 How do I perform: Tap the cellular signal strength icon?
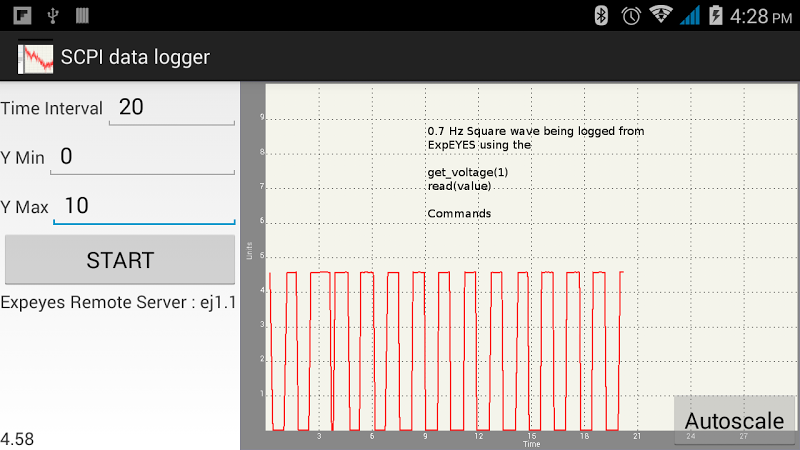(689, 16)
